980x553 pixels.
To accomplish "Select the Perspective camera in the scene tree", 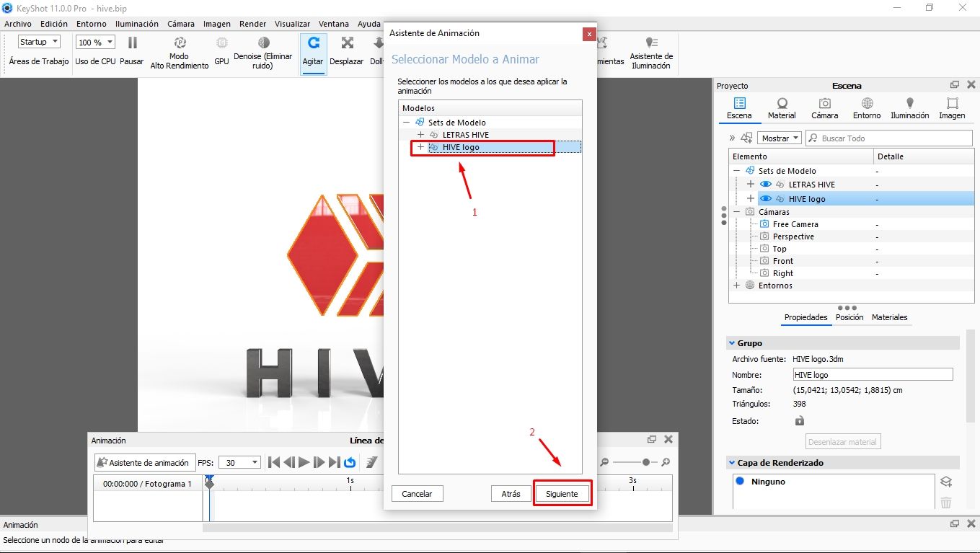I will (x=793, y=236).
